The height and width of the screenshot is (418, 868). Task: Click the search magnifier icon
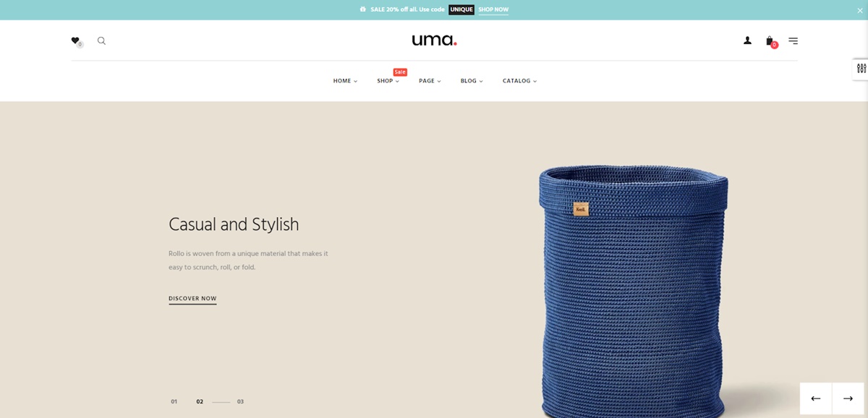tap(101, 41)
